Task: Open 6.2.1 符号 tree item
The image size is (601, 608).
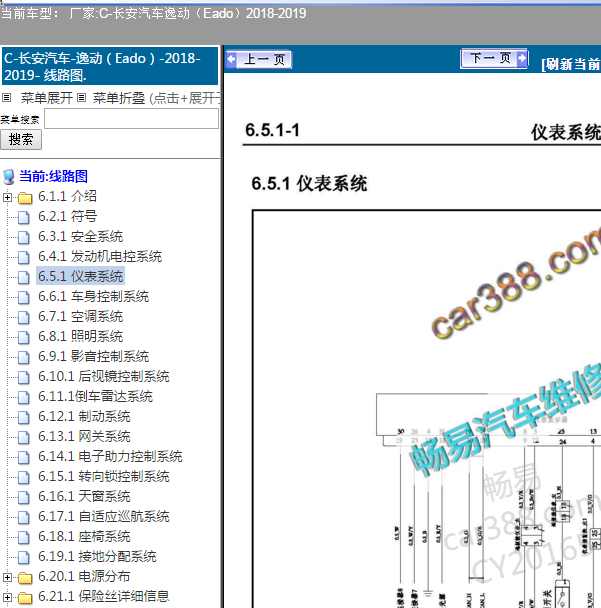Action: click(67, 216)
